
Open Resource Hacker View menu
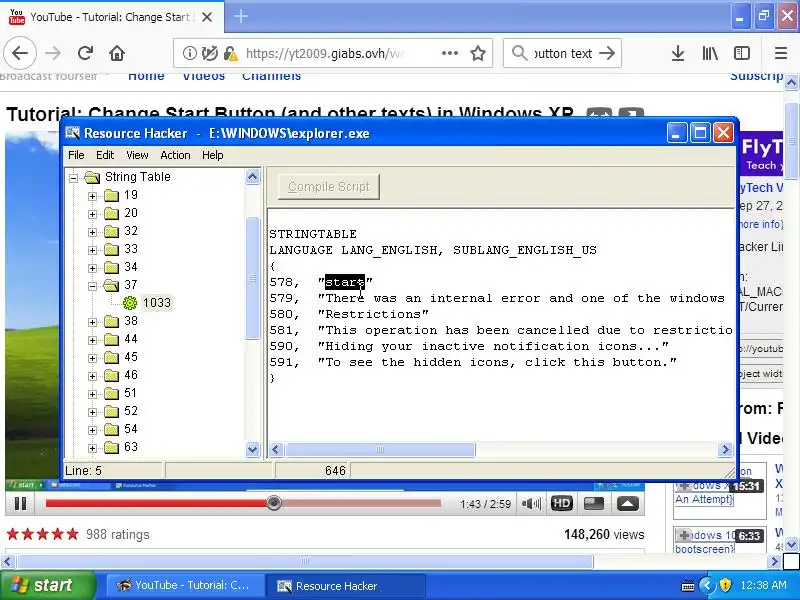point(137,155)
